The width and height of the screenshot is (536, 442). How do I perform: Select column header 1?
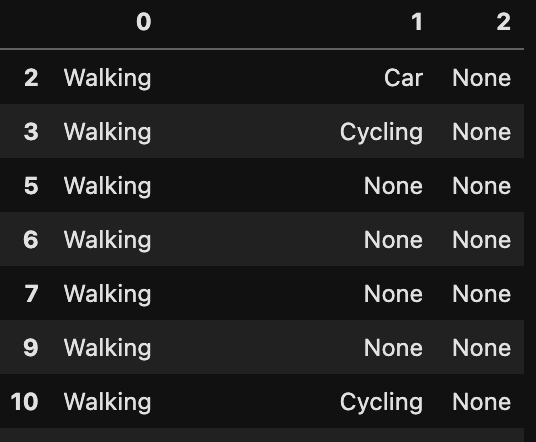tap(417, 22)
